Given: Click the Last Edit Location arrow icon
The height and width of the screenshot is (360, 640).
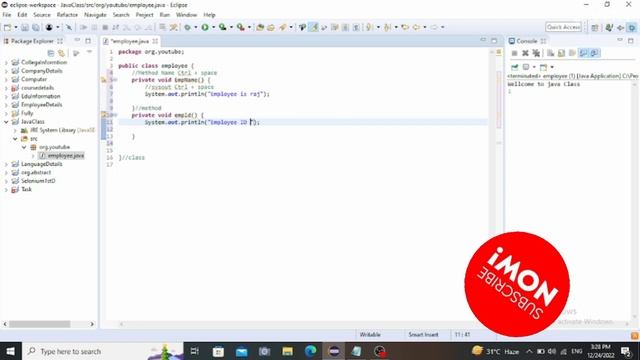Looking at the screenshot, I should (x=405, y=27).
